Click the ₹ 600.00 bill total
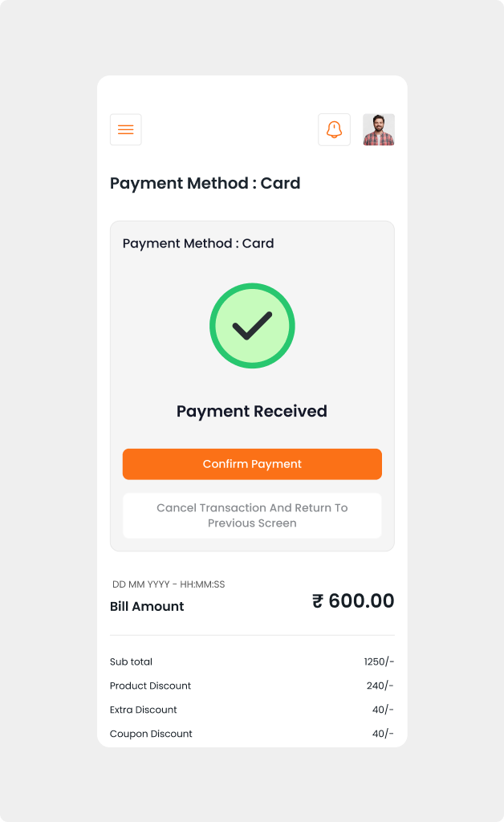Viewport: 504px width, 822px height. pyautogui.click(x=353, y=601)
